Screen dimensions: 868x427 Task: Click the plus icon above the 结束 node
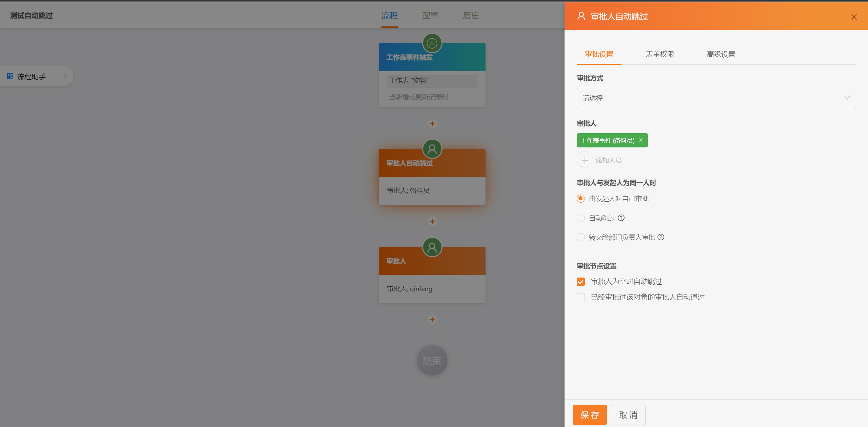(x=432, y=320)
